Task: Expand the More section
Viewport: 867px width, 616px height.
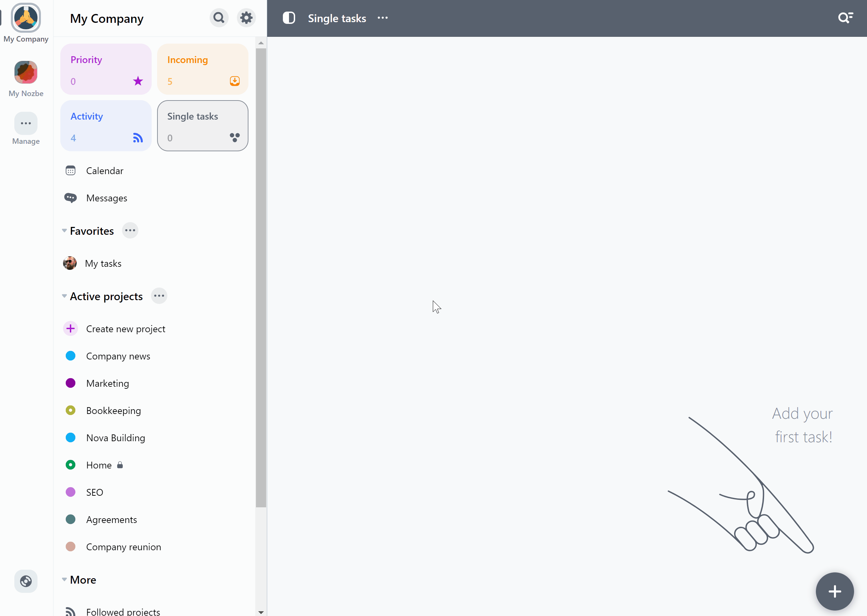Action: pyautogui.click(x=64, y=579)
